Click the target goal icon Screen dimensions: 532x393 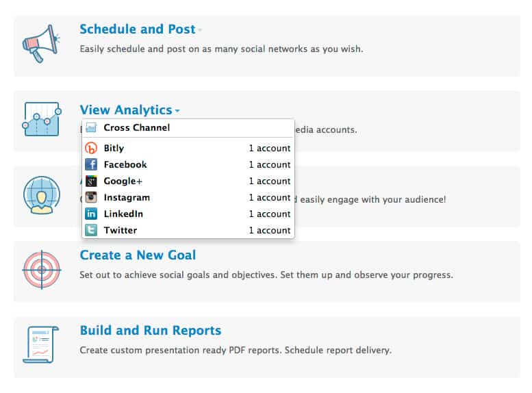(42, 270)
